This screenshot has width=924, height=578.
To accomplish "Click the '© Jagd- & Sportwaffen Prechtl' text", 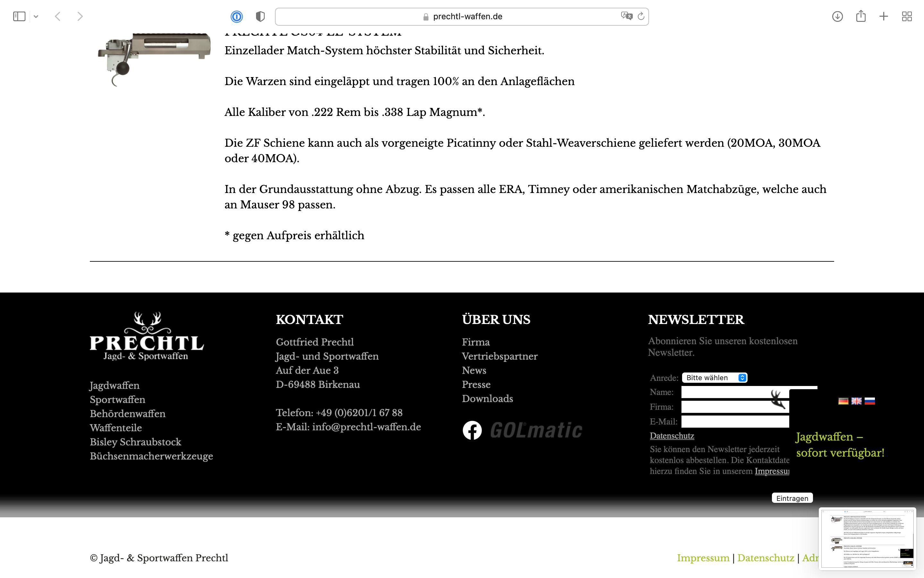I will pos(159,558).
